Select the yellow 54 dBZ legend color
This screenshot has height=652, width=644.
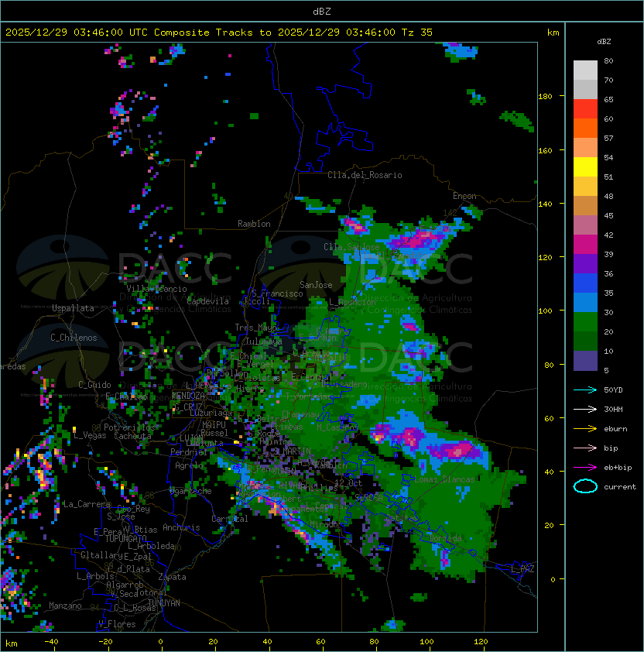tap(585, 167)
